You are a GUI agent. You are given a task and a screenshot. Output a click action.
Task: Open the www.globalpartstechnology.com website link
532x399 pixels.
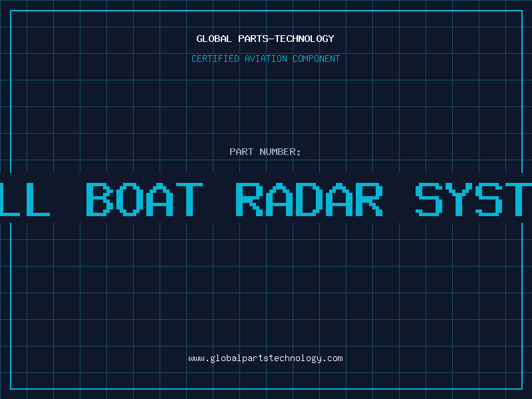click(x=265, y=358)
